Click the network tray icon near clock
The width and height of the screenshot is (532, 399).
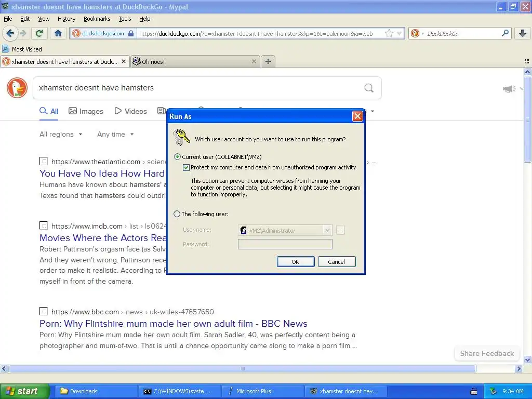(x=493, y=391)
